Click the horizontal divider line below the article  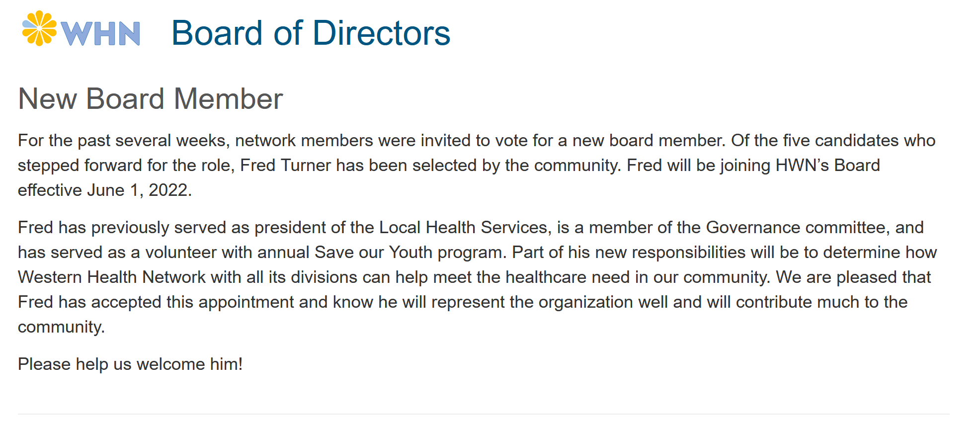483,414
